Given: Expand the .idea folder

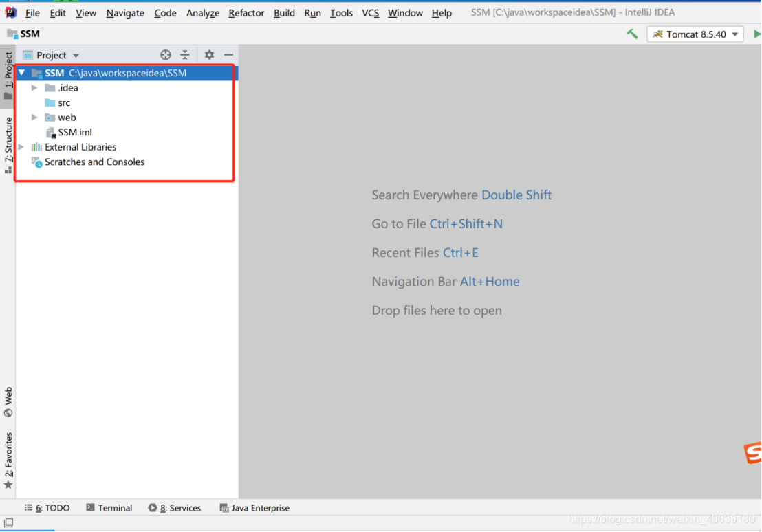Looking at the screenshot, I should (34, 88).
